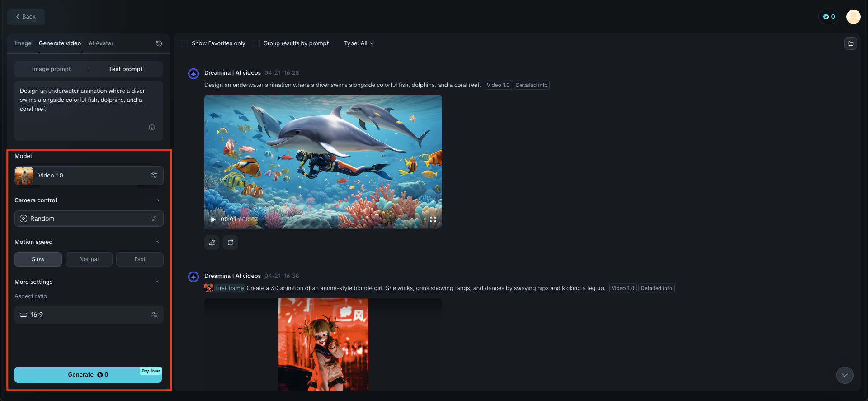Open the Video 1.0 model selector
This screenshot has width=868, height=401.
click(89, 176)
